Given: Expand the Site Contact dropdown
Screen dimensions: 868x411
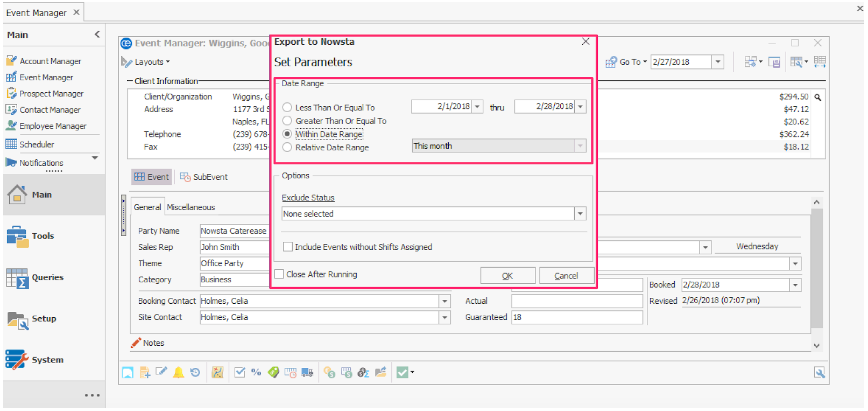Looking at the screenshot, I should click(x=445, y=317).
